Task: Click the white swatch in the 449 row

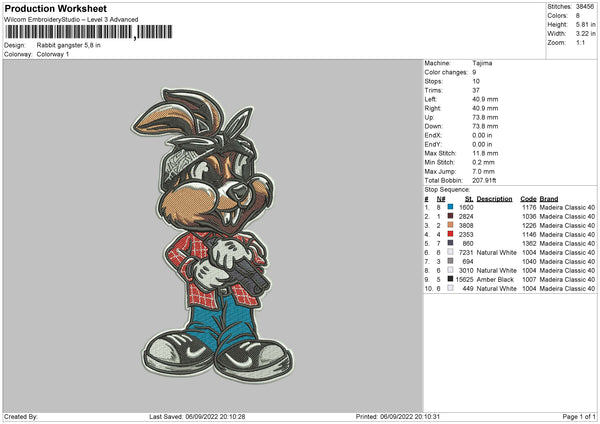Action: [450, 288]
